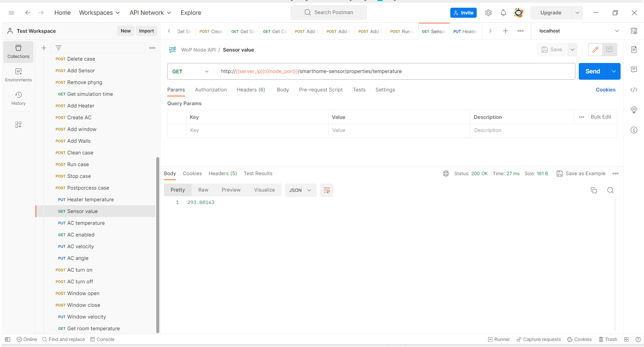Open the code snippet icon
Image resolution: width=644 pixels, height=347 pixels.
click(634, 90)
